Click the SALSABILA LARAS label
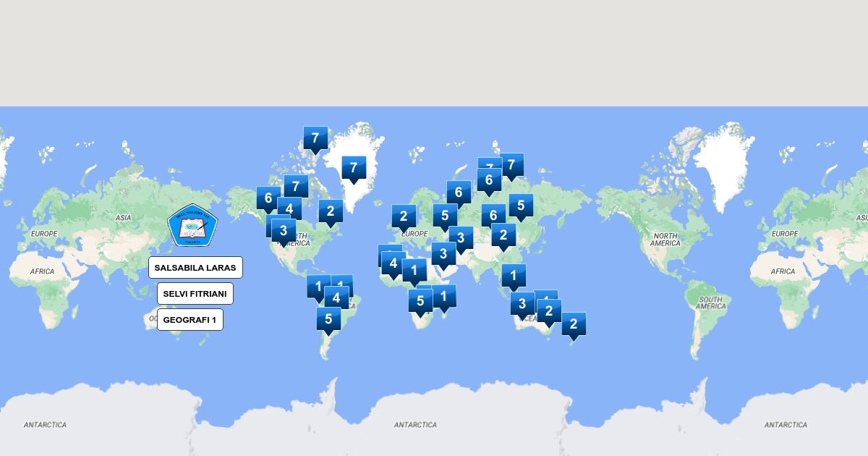This screenshot has height=456, width=868. (x=195, y=268)
